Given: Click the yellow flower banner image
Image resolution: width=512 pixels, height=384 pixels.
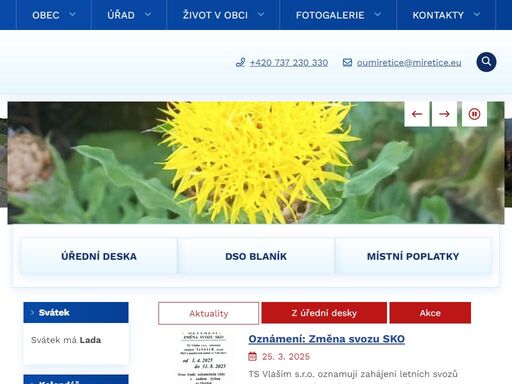Looking at the screenshot, I should coord(256,163).
